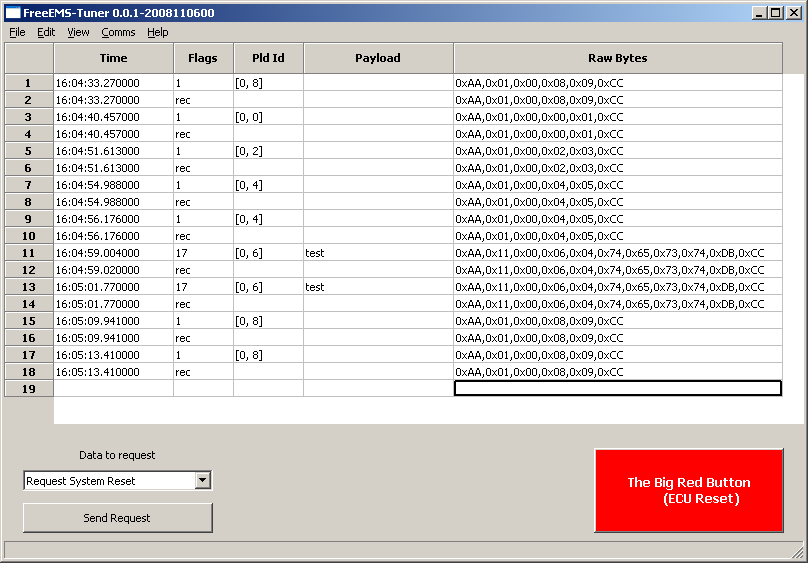Select row 11 header in the table

28,253
